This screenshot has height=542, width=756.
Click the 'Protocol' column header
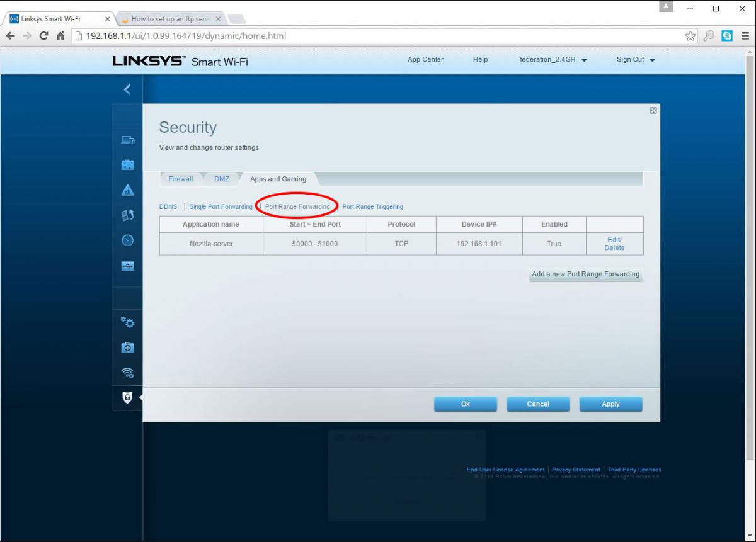click(401, 224)
